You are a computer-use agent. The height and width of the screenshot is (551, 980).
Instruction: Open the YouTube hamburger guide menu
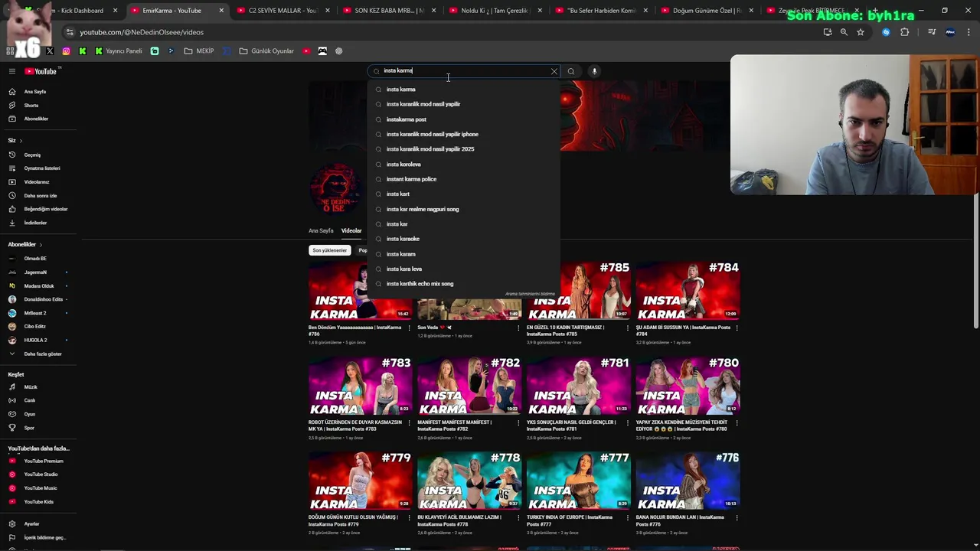pos(12,71)
